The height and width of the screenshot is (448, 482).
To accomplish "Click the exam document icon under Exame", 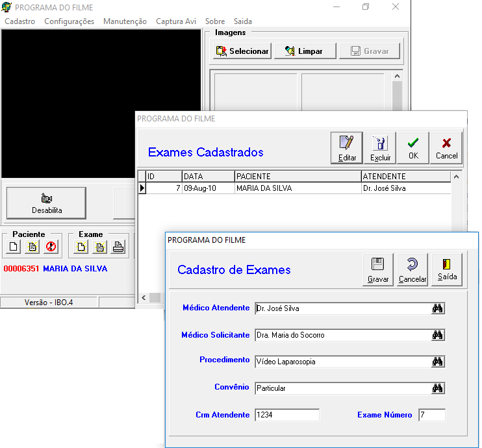I will click(99, 247).
